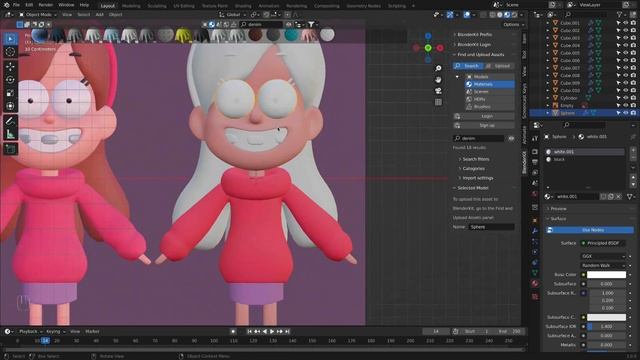Image resolution: width=640 pixels, height=360 pixels.
Task: Click the outliner filter funnel icon
Action: pyautogui.click(x=620, y=15)
